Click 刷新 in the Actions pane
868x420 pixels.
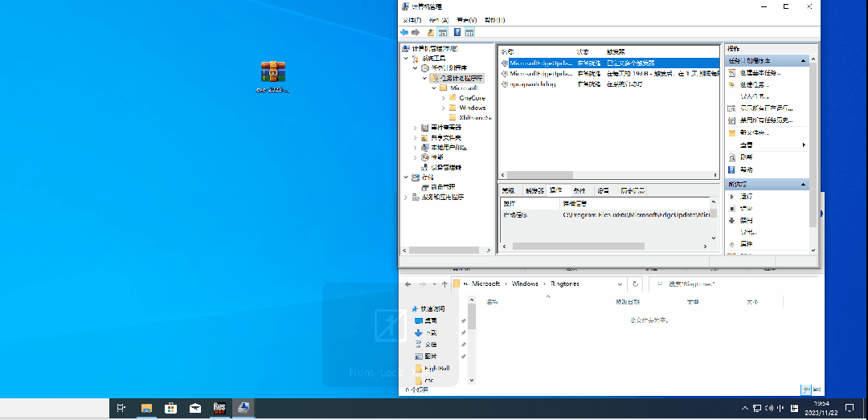(746, 157)
